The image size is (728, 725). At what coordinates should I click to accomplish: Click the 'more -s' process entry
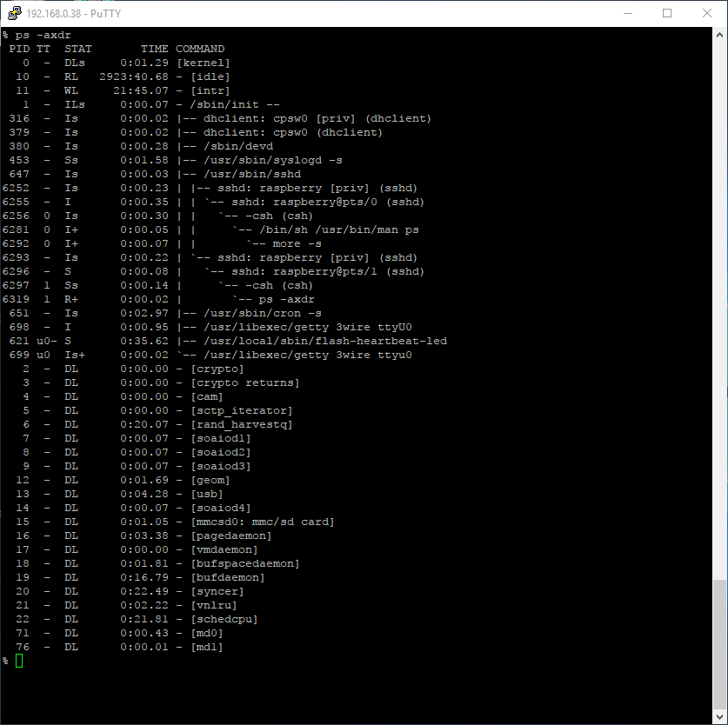(x=297, y=243)
